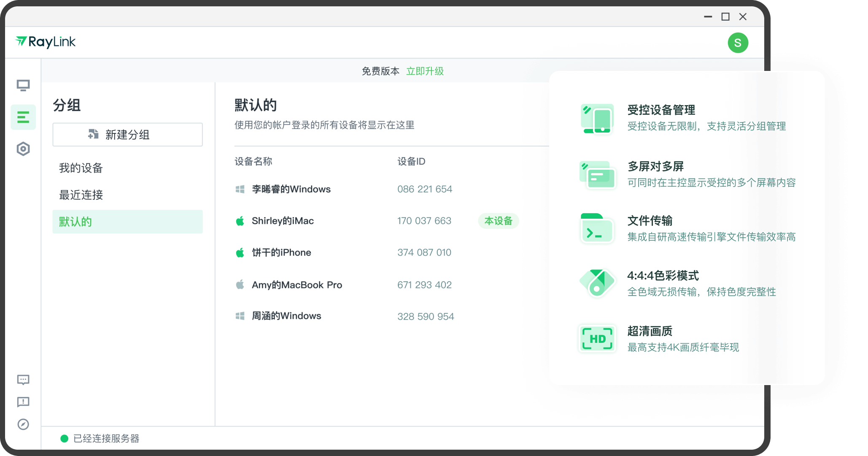
Task: Select the 默认的 group item
Action: click(x=127, y=222)
